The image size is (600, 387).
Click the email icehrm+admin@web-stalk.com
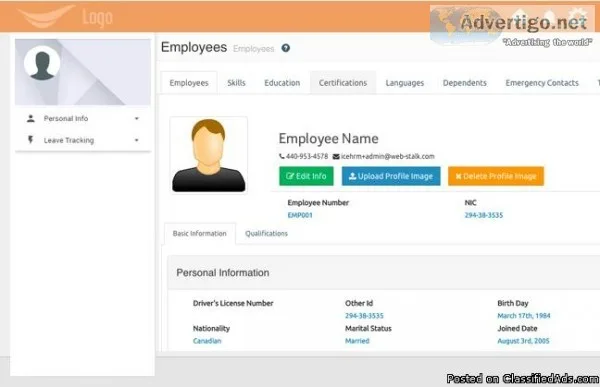click(x=388, y=156)
